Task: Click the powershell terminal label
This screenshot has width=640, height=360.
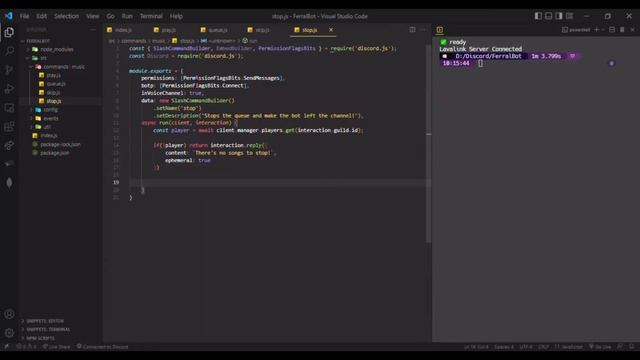Action: click(x=576, y=30)
